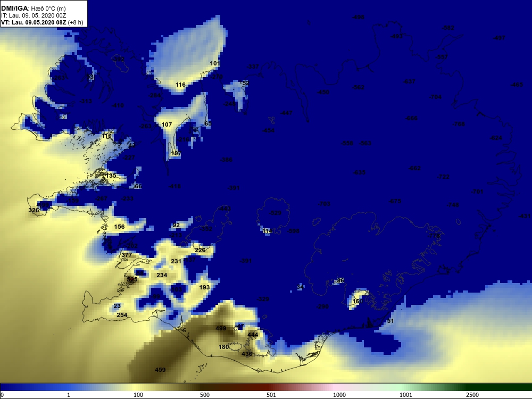This screenshot has height=399, width=532.
Task: Click the map value '-748'
Action: point(453,205)
